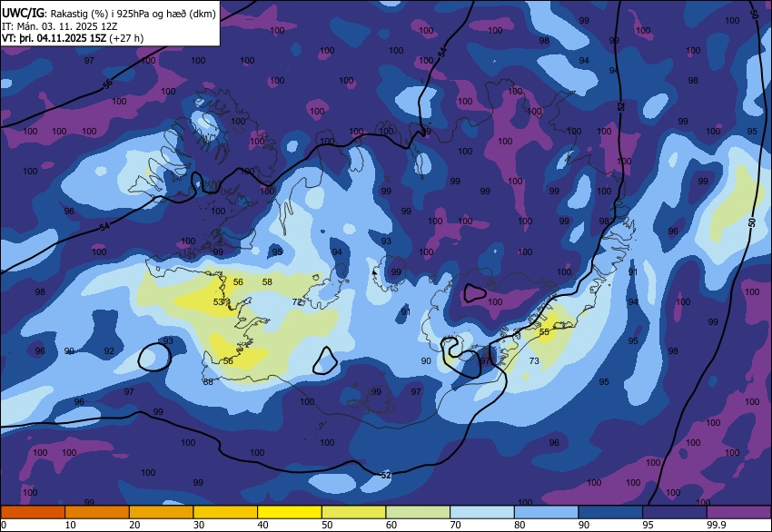
Task: Click the humidity value '92' on the map
Action: [109, 351]
